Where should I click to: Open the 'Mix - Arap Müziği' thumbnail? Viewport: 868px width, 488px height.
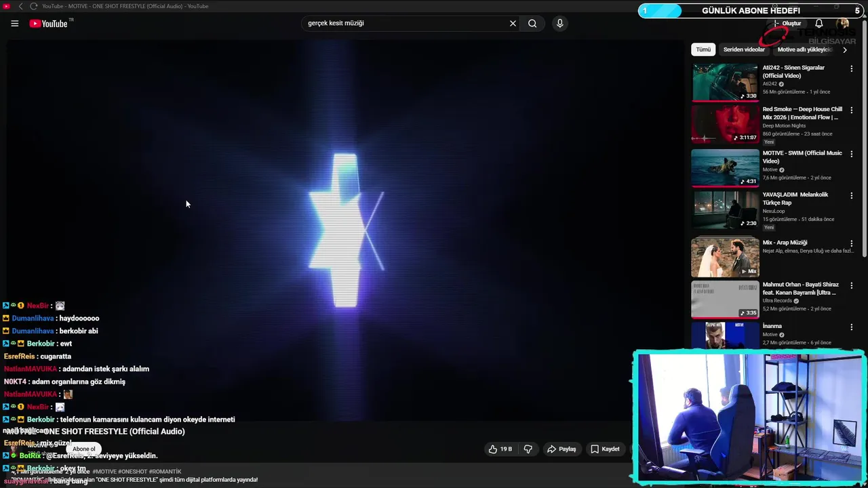pyautogui.click(x=725, y=257)
